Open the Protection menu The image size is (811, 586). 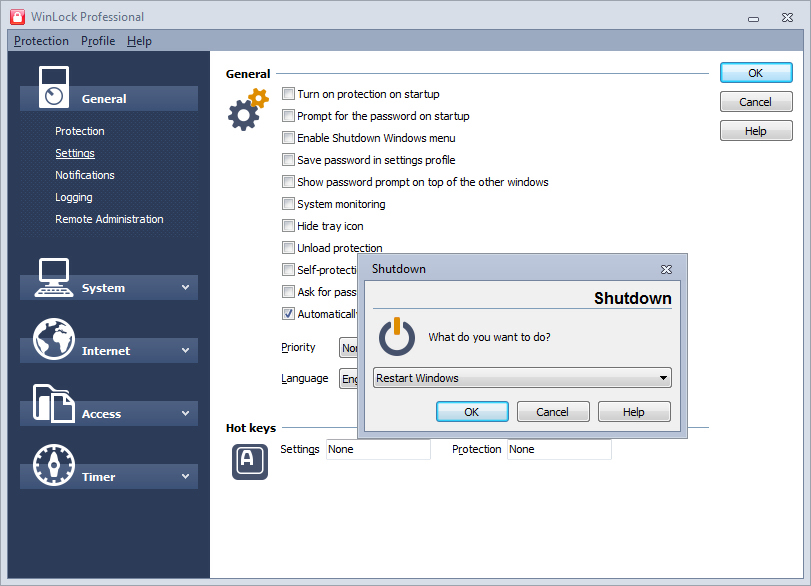pos(41,41)
